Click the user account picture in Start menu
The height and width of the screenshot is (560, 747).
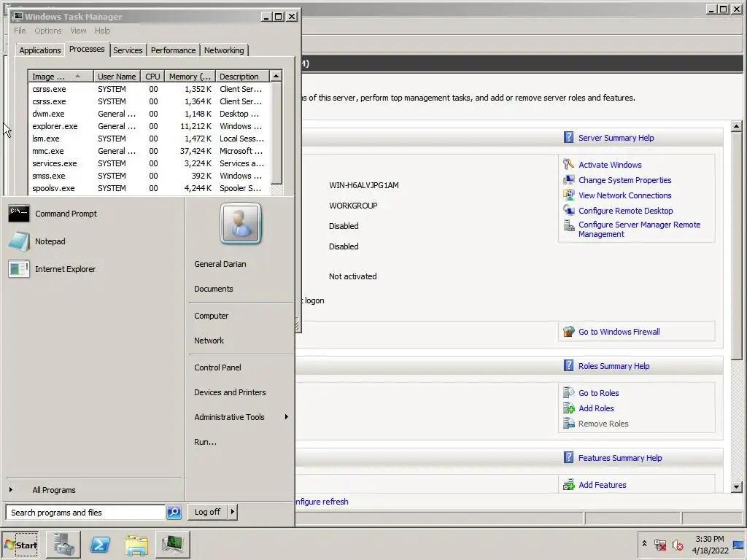coord(241,223)
